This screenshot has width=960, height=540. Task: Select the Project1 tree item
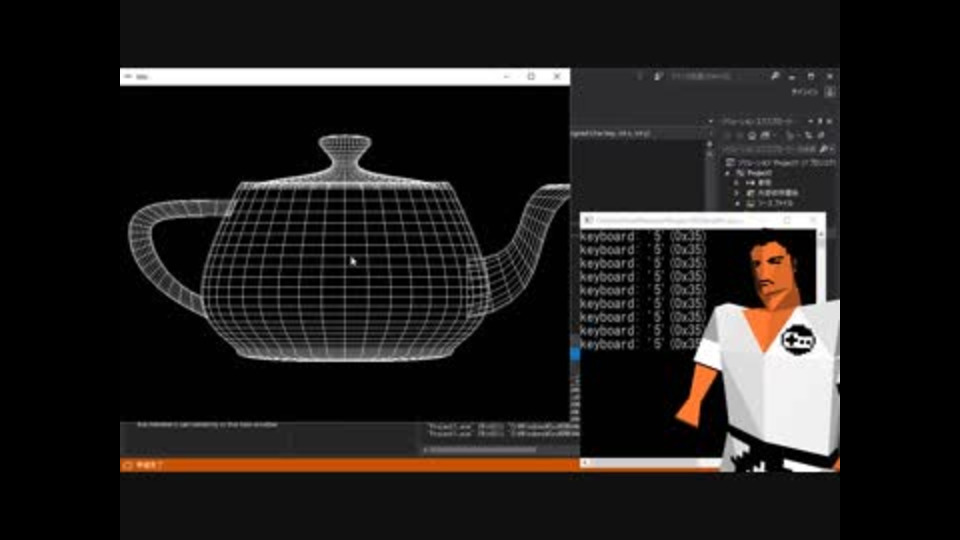coord(760,173)
